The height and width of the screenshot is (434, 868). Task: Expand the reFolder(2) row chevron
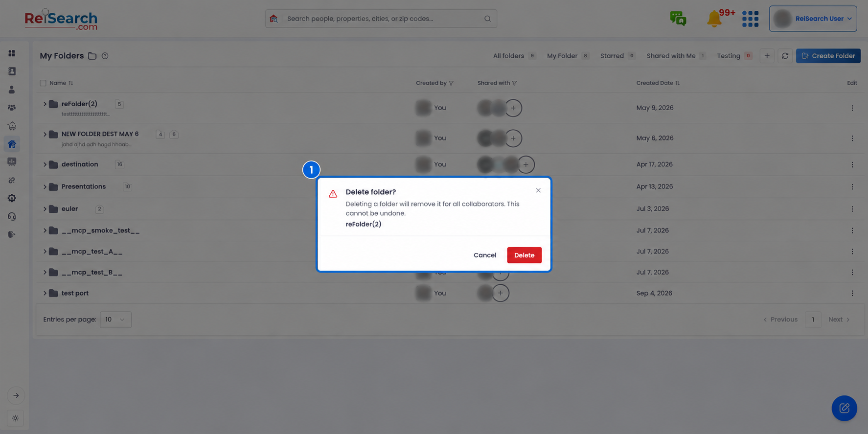pyautogui.click(x=45, y=104)
